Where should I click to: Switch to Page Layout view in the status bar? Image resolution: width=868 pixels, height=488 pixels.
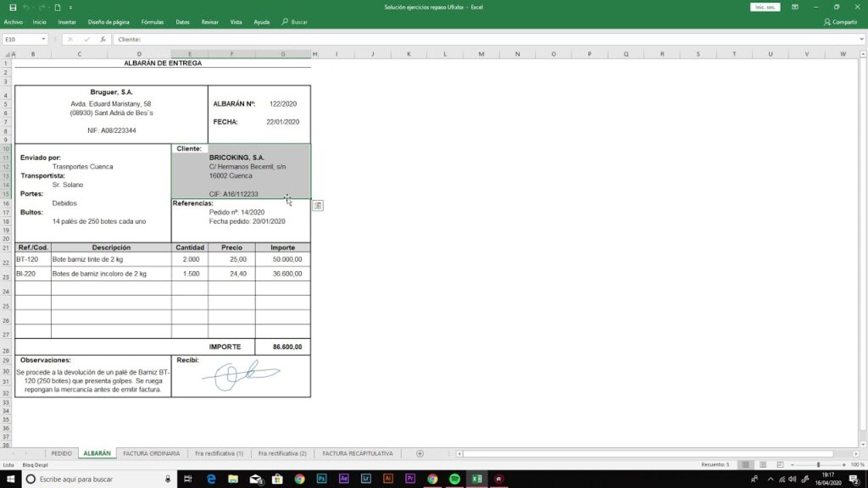763,465
